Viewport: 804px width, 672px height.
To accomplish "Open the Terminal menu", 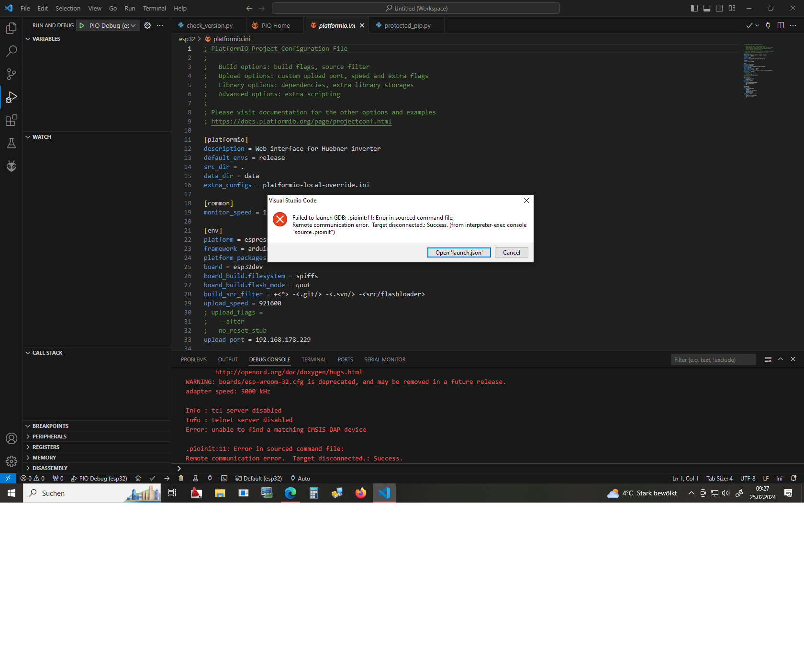I will click(x=154, y=8).
